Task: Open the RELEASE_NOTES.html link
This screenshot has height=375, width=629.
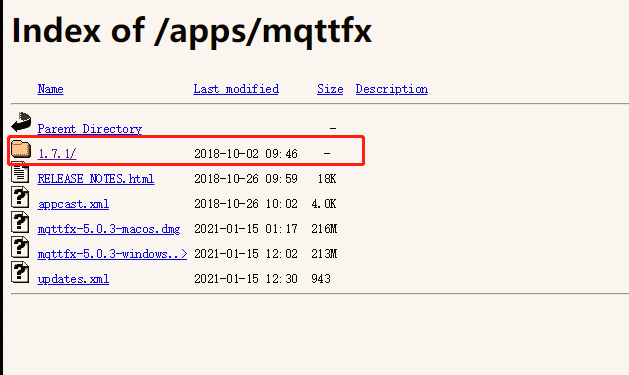Action: click(x=96, y=179)
